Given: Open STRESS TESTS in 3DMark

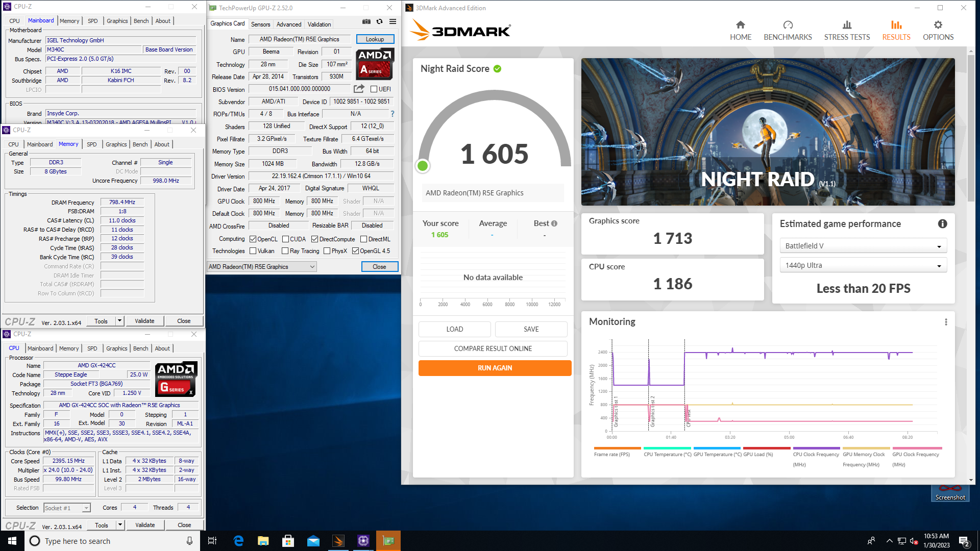Looking at the screenshot, I should [x=847, y=31].
